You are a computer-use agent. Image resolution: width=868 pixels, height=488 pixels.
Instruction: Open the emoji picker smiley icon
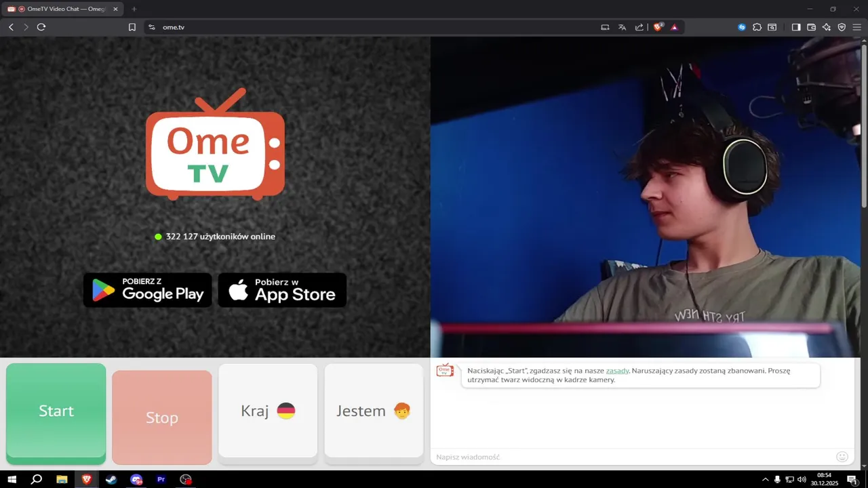pos(842,457)
